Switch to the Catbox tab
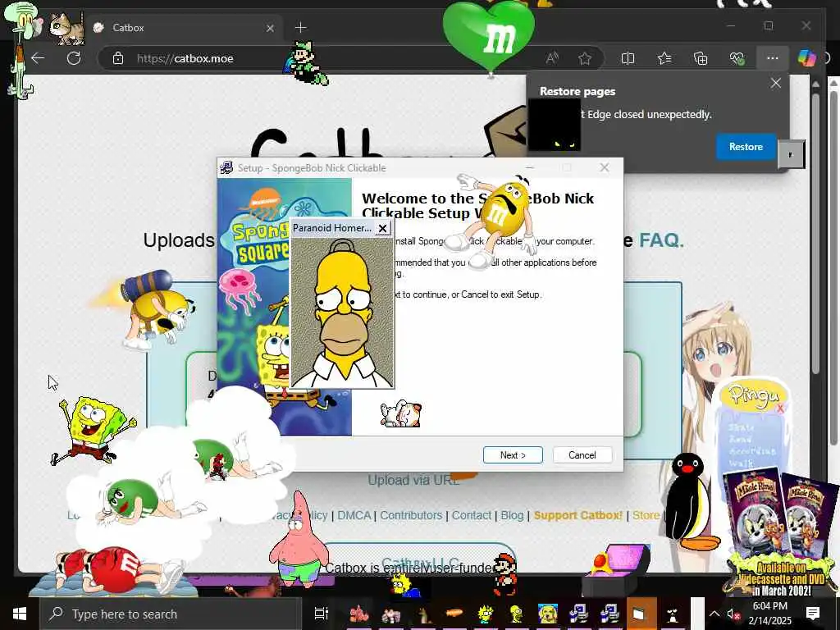The height and width of the screenshot is (630, 840). [x=182, y=27]
